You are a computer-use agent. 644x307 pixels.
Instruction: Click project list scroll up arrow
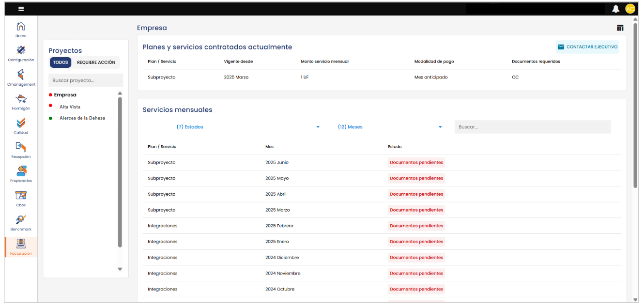[120, 93]
